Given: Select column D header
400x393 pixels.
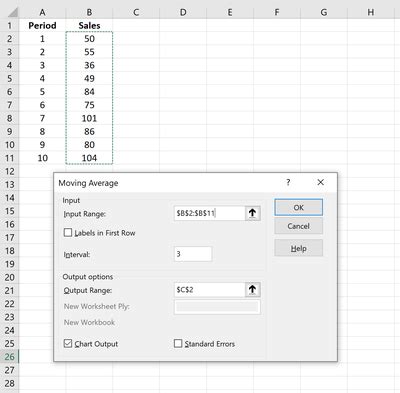Looking at the screenshot, I should click(x=183, y=12).
